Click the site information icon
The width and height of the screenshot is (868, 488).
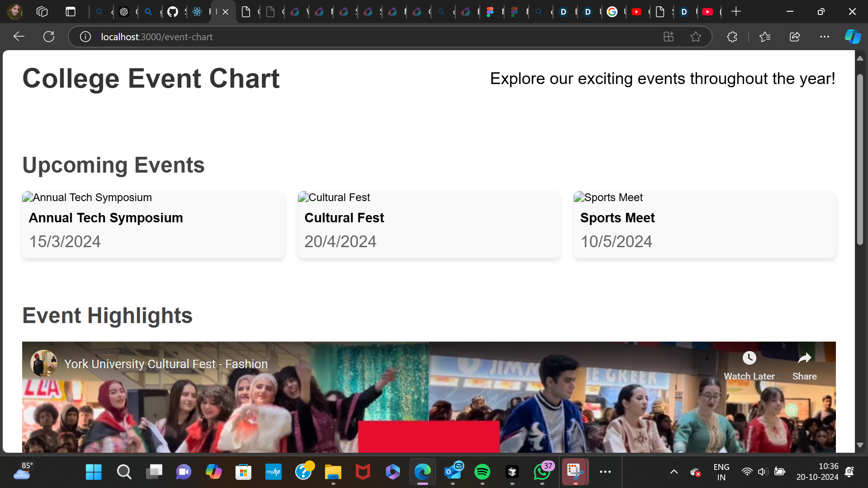pos(85,37)
